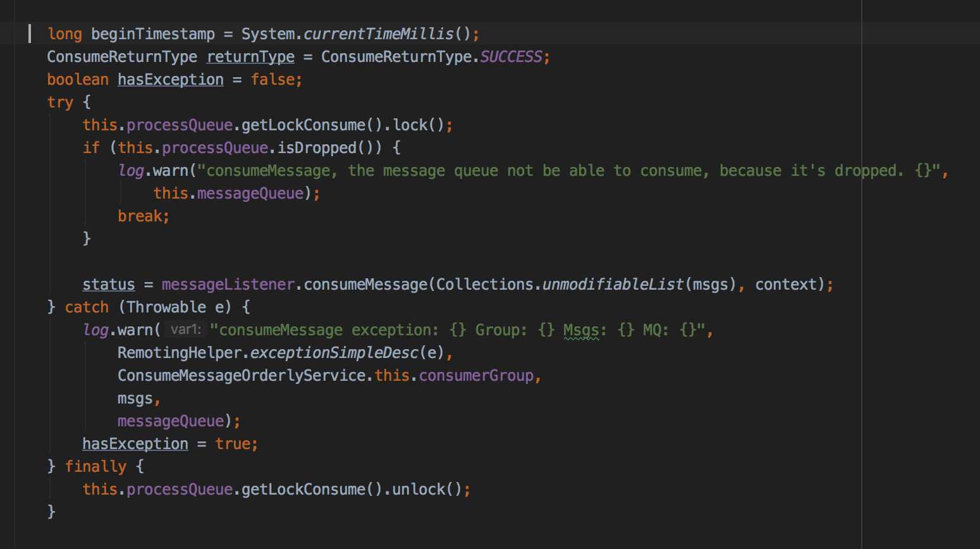Image resolution: width=980 pixels, height=549 pixels.
Task: Click the context argument
Action: (786, 285)
